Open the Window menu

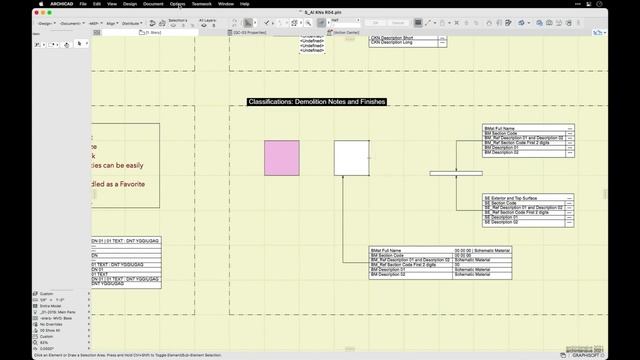pos(226,4)
